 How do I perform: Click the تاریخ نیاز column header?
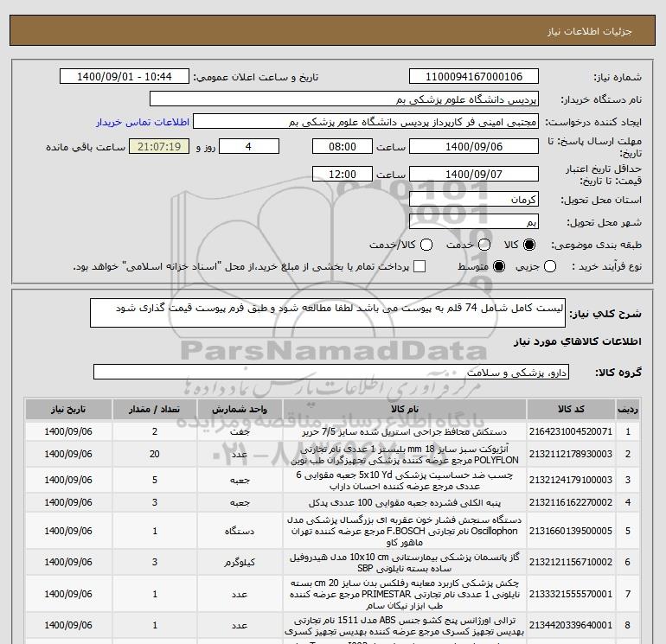(x=68, y=409)
